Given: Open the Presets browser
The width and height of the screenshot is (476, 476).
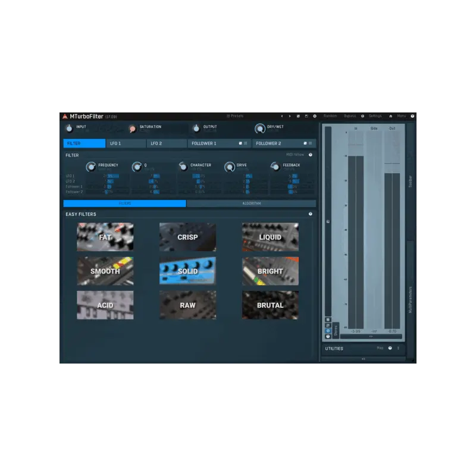Looking at the screenshot, I should (235, 116).
